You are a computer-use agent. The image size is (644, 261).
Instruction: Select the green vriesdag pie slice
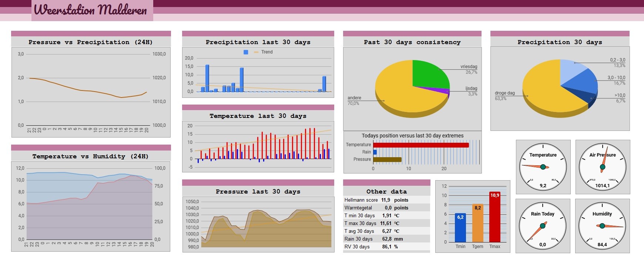(x=429, y=73)
